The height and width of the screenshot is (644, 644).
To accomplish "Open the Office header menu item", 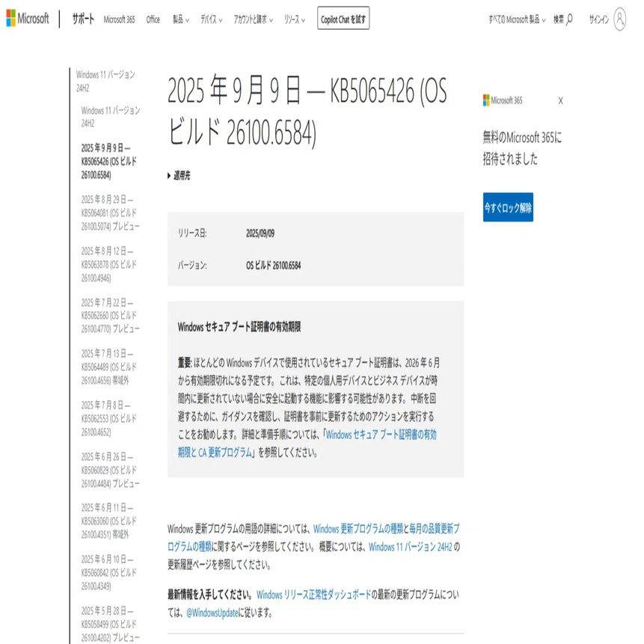I will [x=153, y=19].
